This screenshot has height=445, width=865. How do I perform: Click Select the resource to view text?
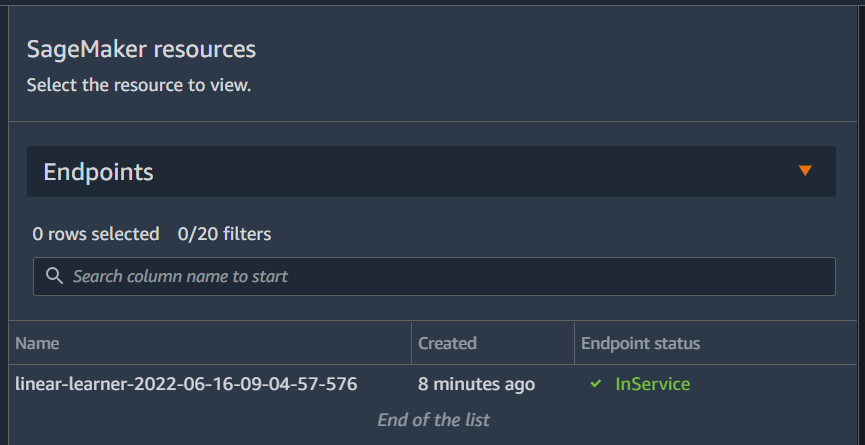click(139, 85)
